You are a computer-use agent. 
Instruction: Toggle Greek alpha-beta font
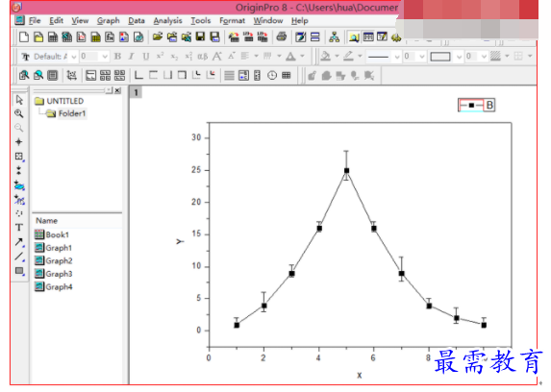point(202,56)
